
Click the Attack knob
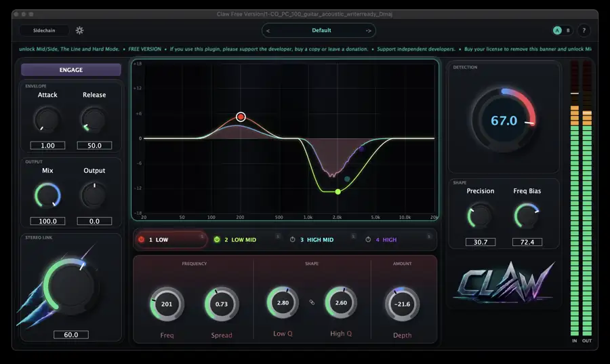[47, 120]
